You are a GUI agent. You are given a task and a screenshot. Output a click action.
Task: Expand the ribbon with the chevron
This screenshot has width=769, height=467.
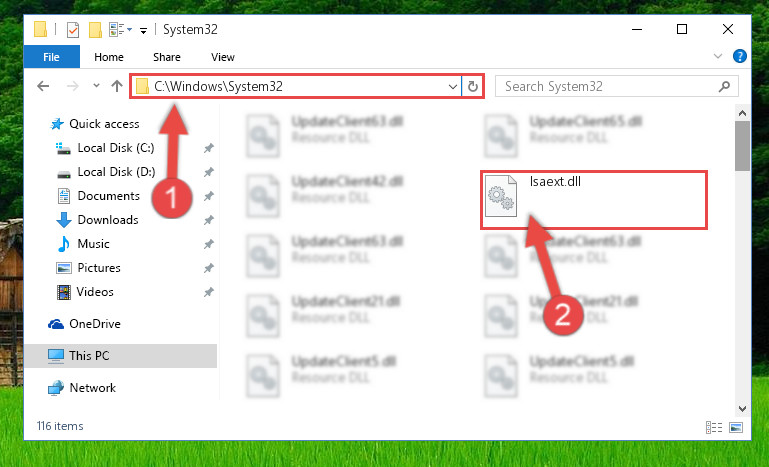[718, 56]
